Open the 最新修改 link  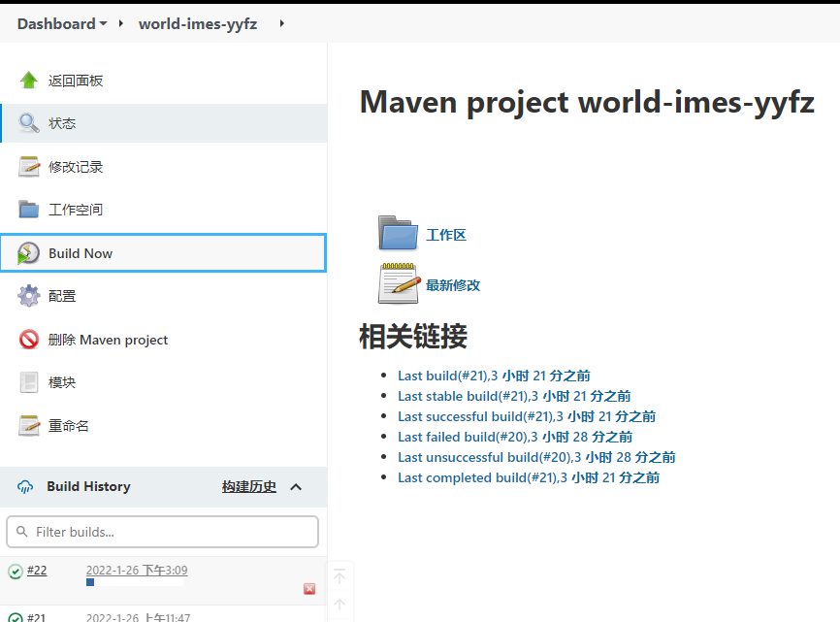pos(453,285)
